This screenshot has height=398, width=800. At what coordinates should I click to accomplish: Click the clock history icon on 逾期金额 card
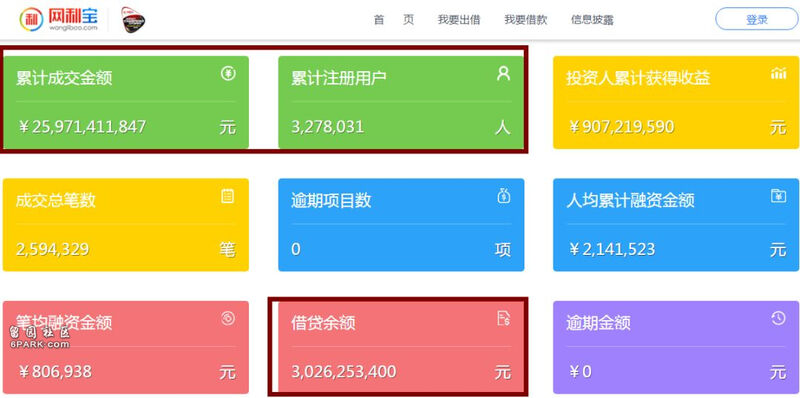pyautogui.click(x=779, y=319)
